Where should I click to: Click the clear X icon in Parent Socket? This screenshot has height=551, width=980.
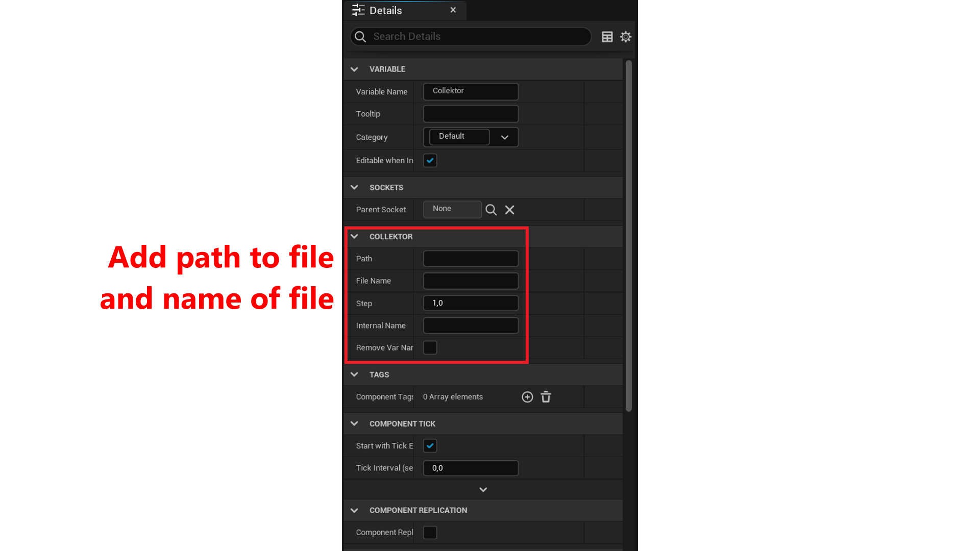509,209
